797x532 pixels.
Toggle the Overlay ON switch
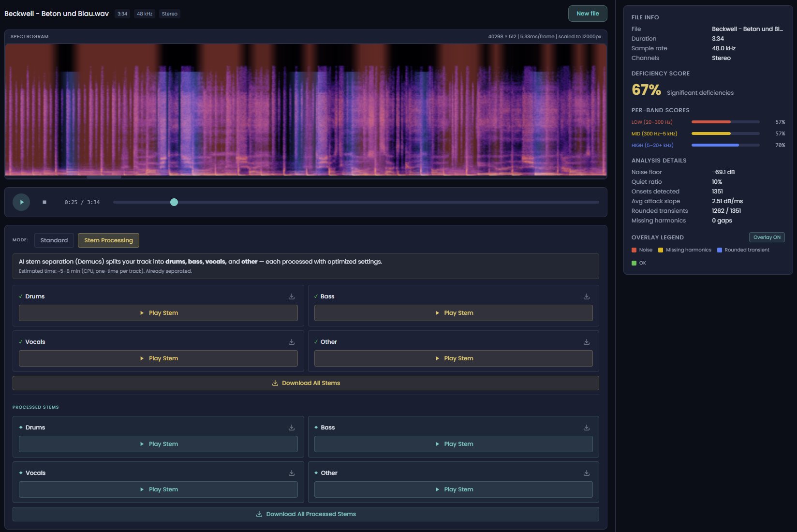[x=767, y=237]
